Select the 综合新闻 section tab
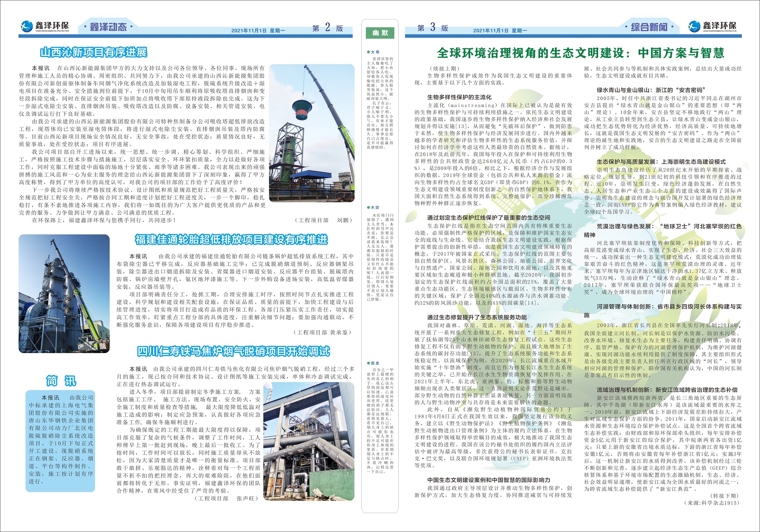 pyautogui.click(x=649, y=27)
